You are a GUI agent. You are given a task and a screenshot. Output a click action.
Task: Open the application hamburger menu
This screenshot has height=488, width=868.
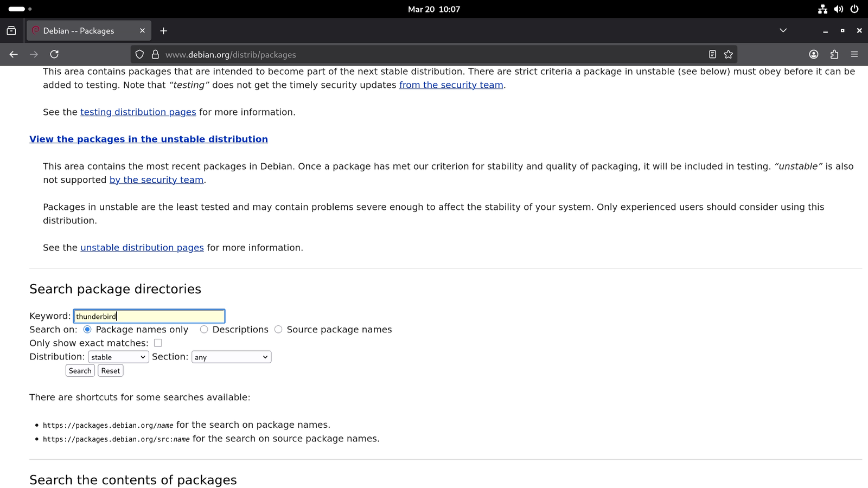pos(854,54)
